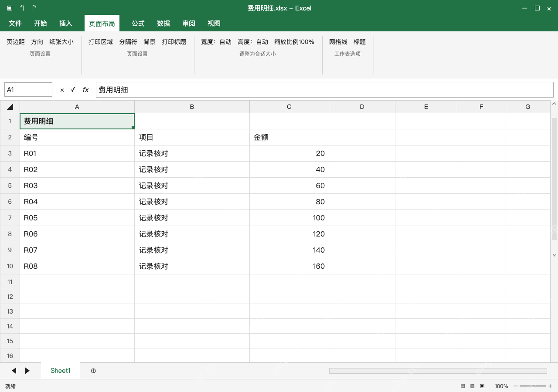Open the 页边距 margins dropdown
The image size is (558, 392).
pyautogui.click(x=16, y=42)
